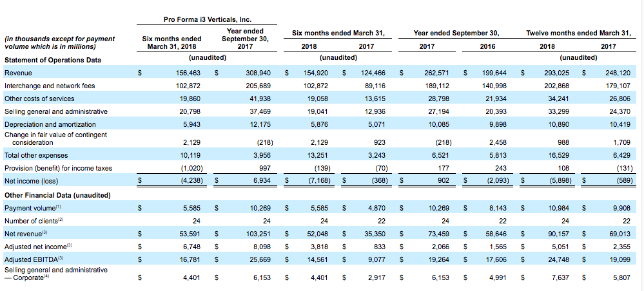Click depreciation value 12,175
This screenshot has width=644, height=291.
click(x=261, y=124)
